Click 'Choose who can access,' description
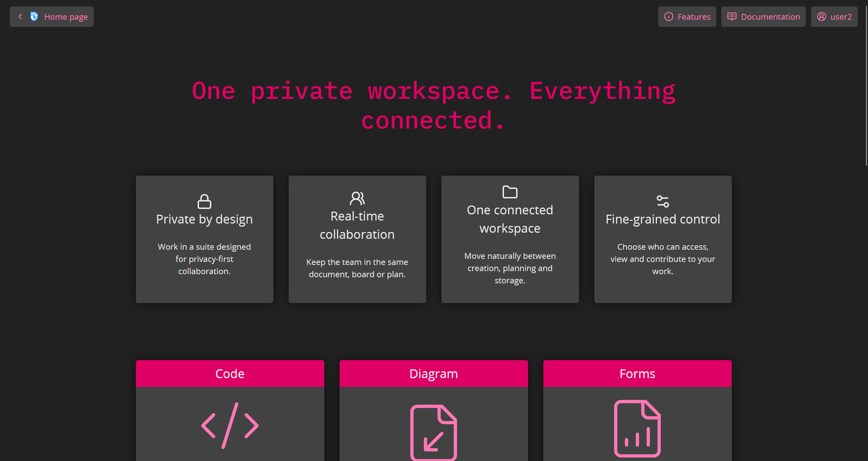The height and width of the screenshot is (461, 868). point(663,259)
